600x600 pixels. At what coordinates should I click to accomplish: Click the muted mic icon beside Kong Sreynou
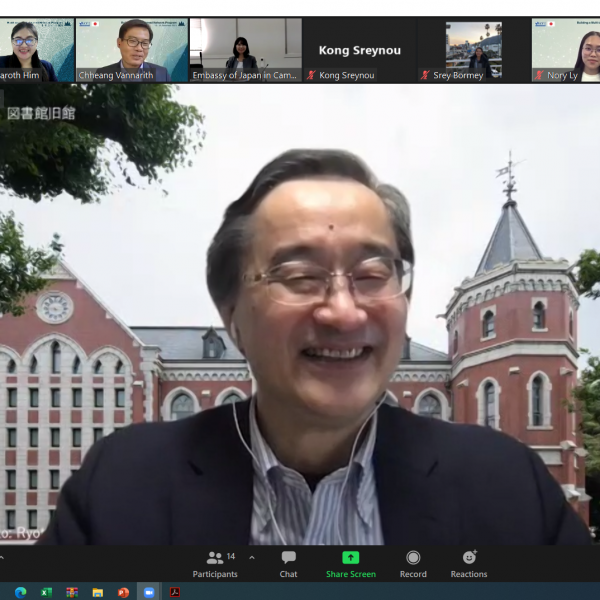pyautogui.click(x=311, y=75)
